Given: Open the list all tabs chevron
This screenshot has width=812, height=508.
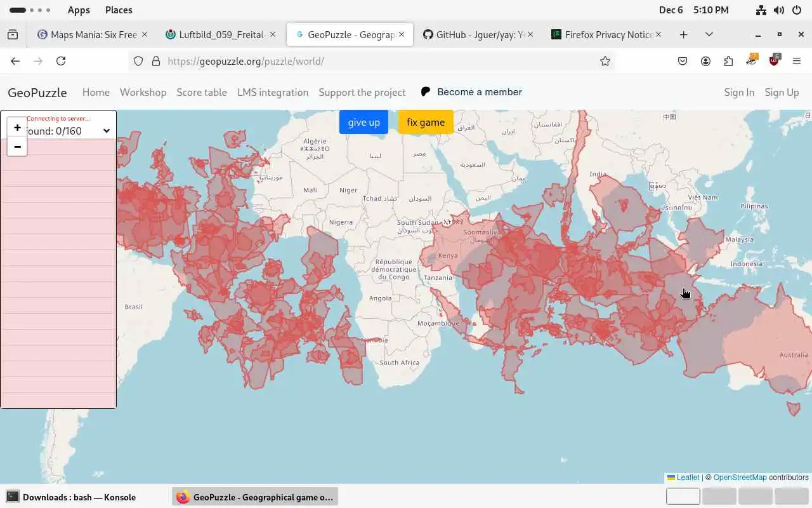Looking at the screenshot, I should tap(709, 34).
